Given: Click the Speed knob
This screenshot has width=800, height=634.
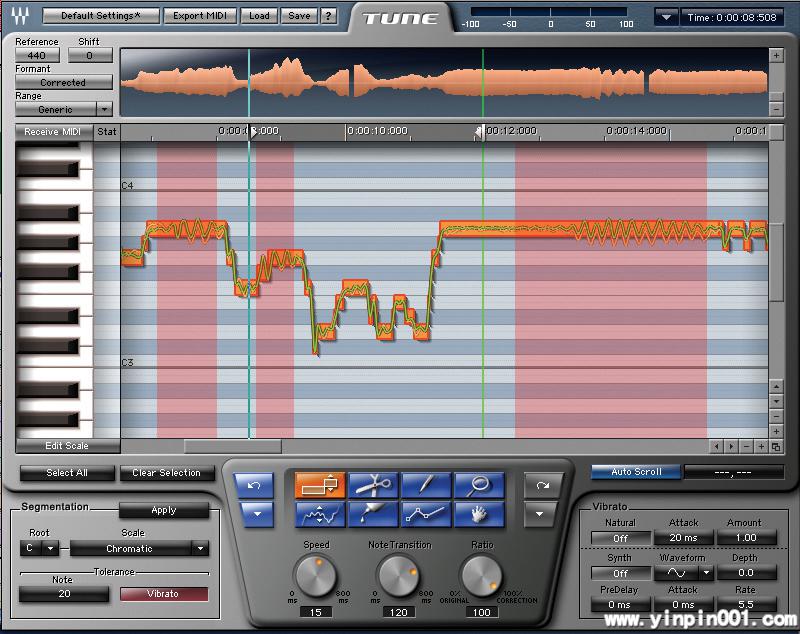Looking at the screenshot, I should tap(315, 575).
